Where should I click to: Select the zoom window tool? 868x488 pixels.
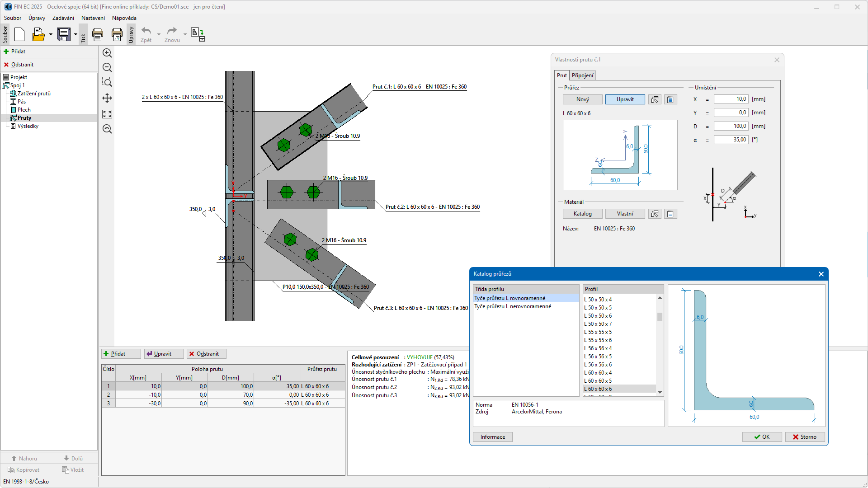[107, 82]
